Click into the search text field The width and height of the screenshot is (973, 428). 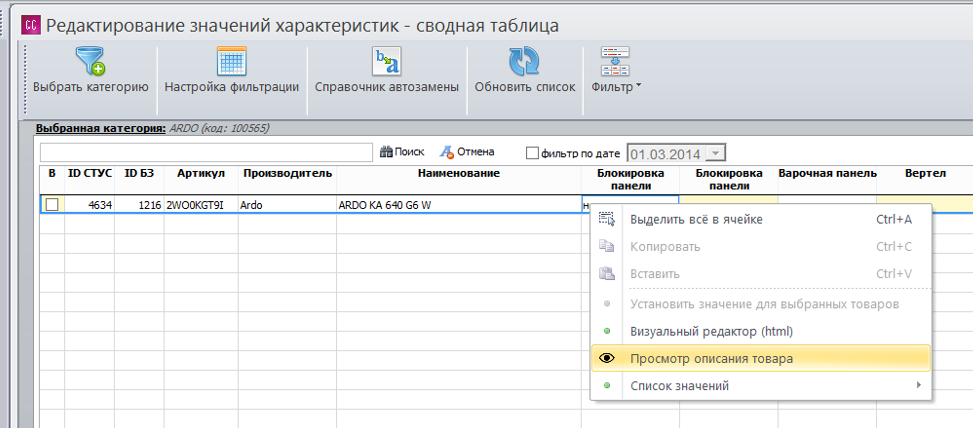(206, 152)
